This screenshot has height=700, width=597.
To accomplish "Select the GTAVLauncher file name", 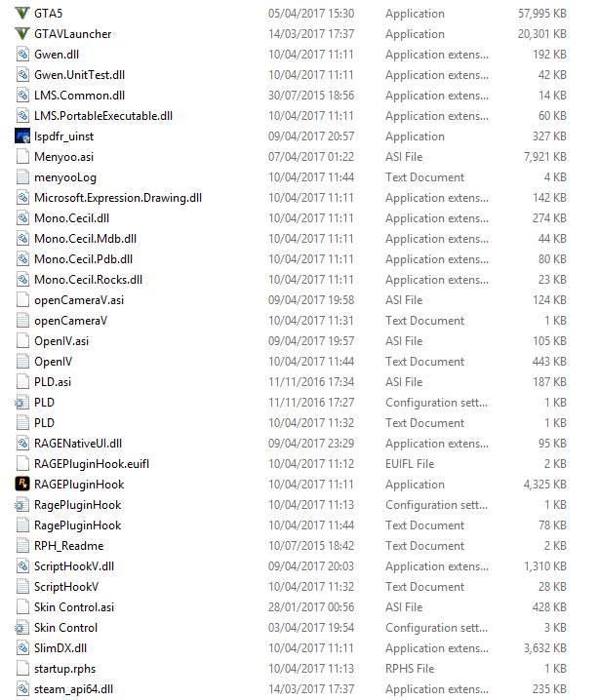I will point(73,34).
